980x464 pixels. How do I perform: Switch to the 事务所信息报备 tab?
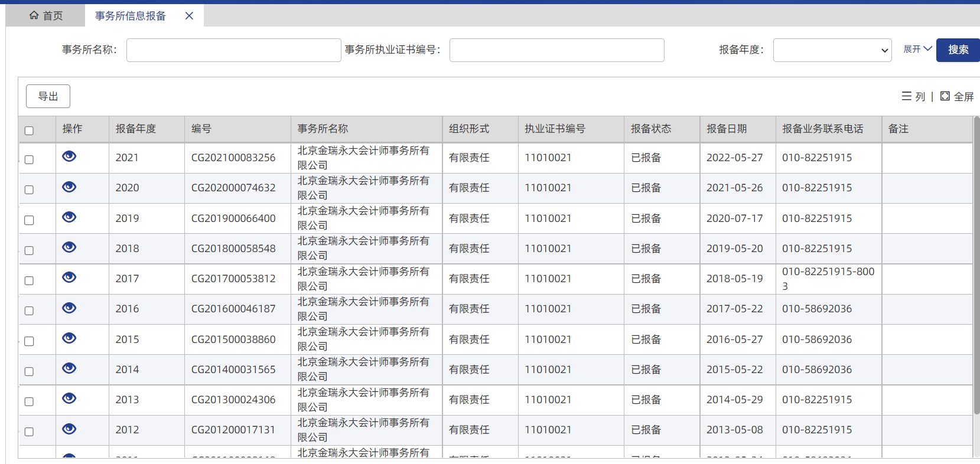click(131, 16)
